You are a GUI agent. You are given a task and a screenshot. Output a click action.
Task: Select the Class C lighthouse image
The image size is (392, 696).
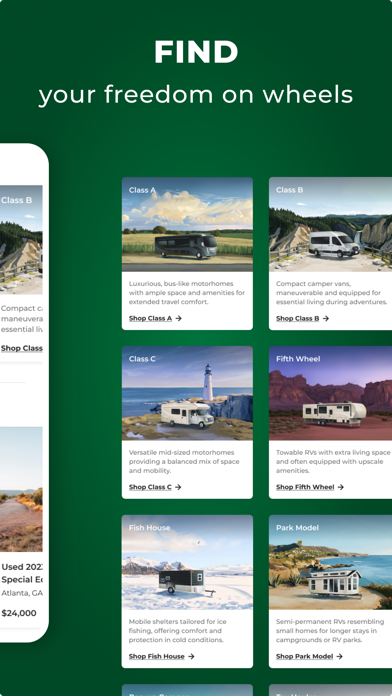187,393
